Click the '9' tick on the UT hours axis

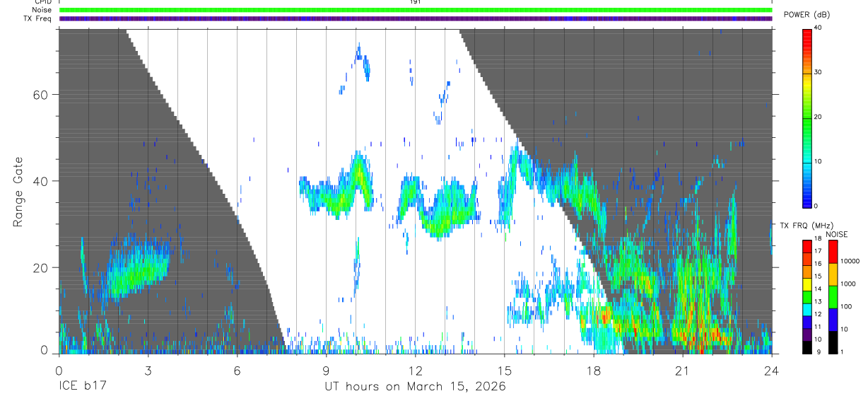point(326,371)
